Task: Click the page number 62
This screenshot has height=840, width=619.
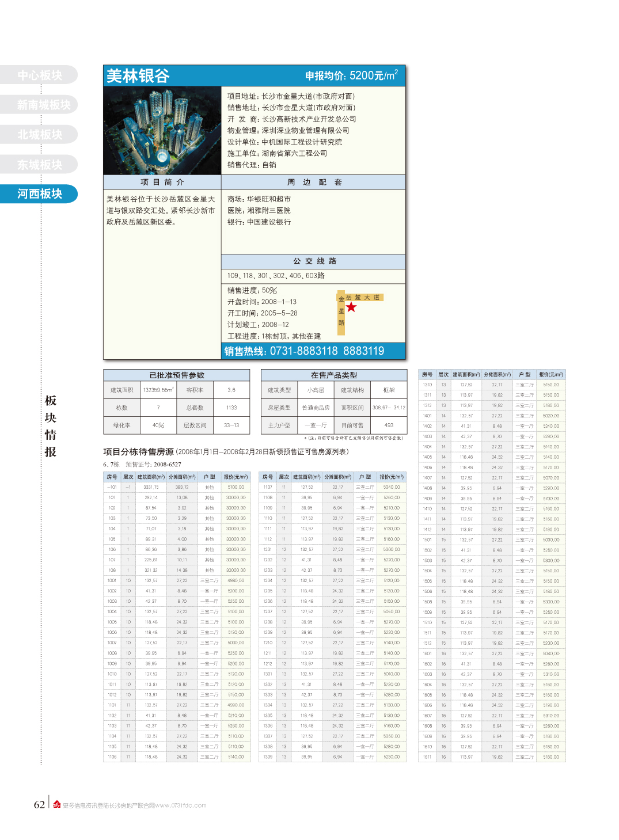Action: [39, 804]
